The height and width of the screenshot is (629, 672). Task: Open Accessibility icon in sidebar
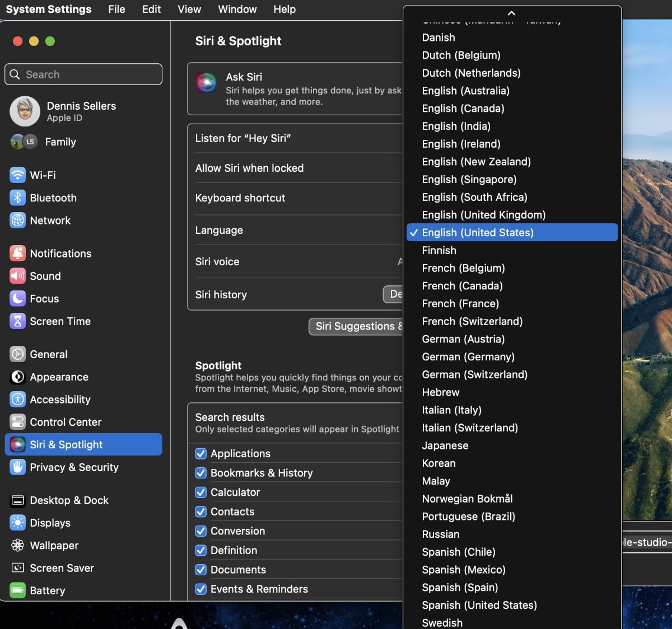(18, 400)
